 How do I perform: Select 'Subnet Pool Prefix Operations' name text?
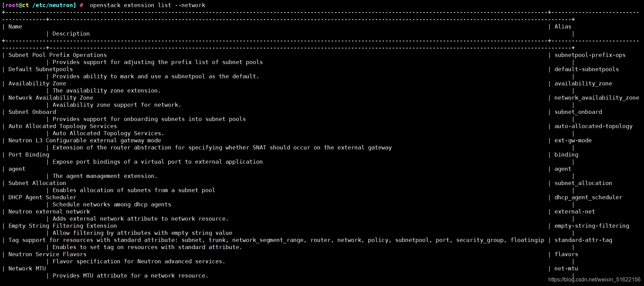pyautogui.click(x=58, y=55)
